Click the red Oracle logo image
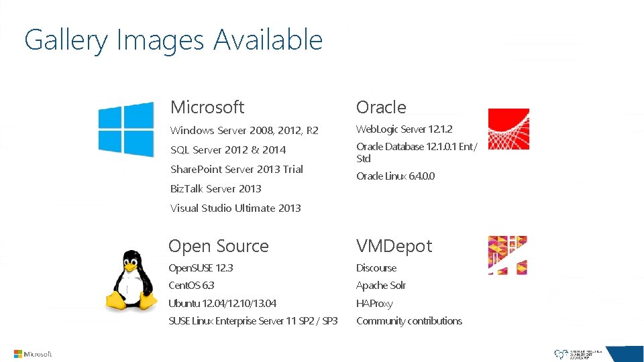 point(508,129)
